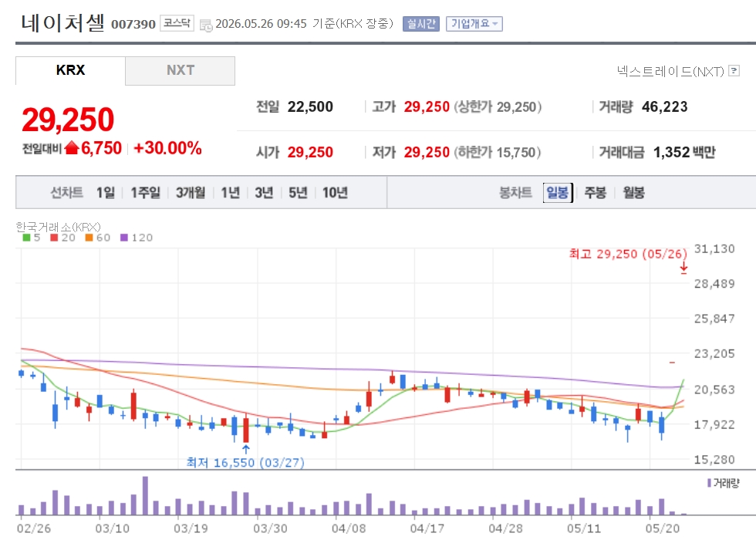This screenshot has width=756, height=550.
Task: Click the green 5-day moving average legend
Action: pyautogui.click(x=32, y=238)
